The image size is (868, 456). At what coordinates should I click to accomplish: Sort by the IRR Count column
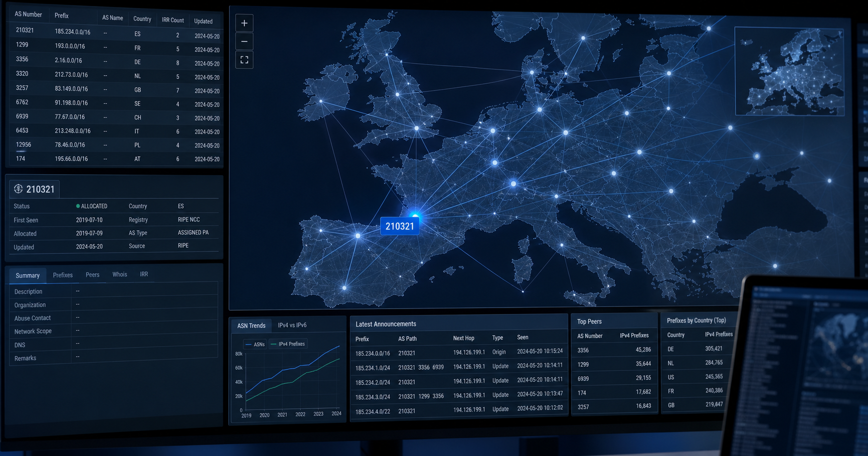coord(172,20)
